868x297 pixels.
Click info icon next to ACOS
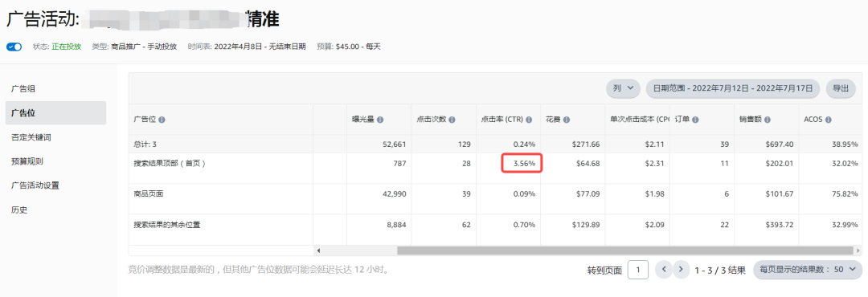click(829, 120)
